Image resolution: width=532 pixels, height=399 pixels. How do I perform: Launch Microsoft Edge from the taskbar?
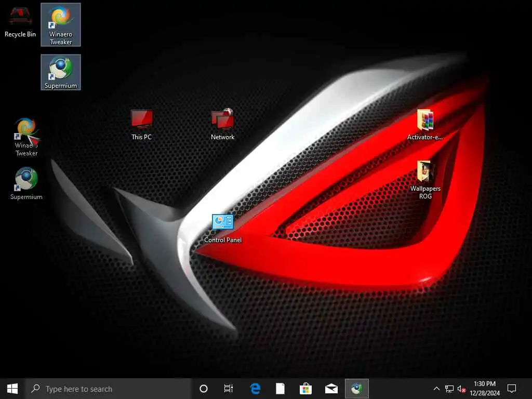pos(255,389)
